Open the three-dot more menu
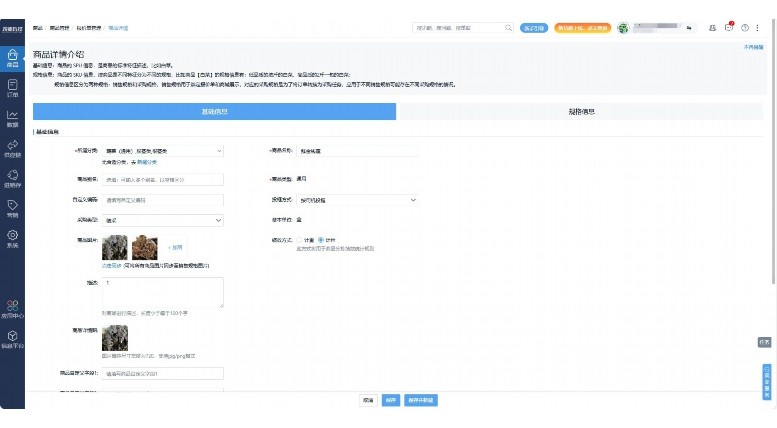Viewport: 777px width, 428px height. [757, 28]
